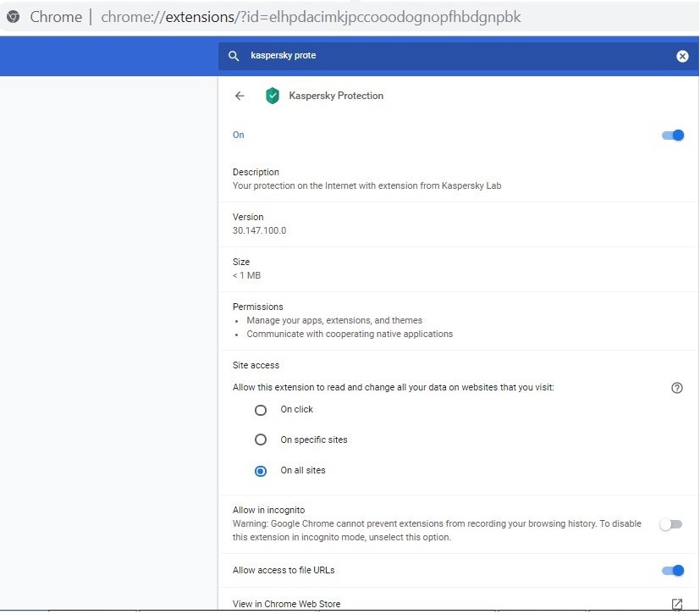The height and width of the screenshot is (614, 700).
Task: Click the 'Chrome' label in address bar
Action: [56, 17]
